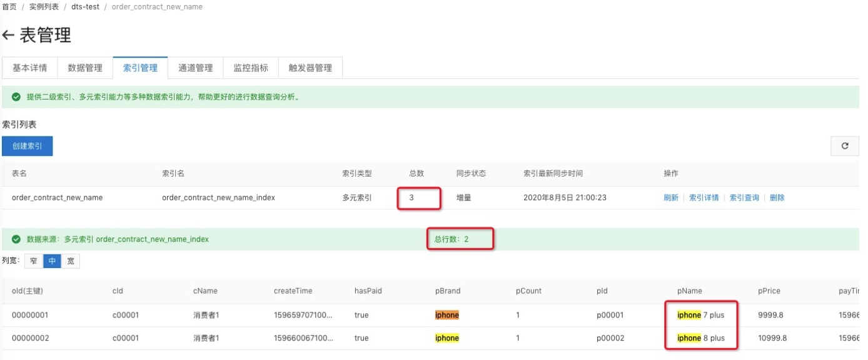Click the 索引查询 link
This screenshot has width=868, height=360.
[x=744, y=198]
